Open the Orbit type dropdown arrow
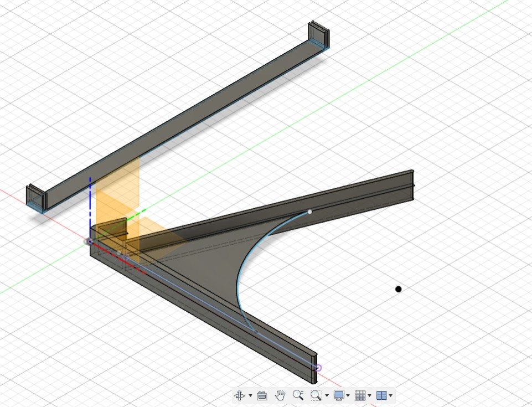This screenshot has height=407, width=532. tap(250, 395)
